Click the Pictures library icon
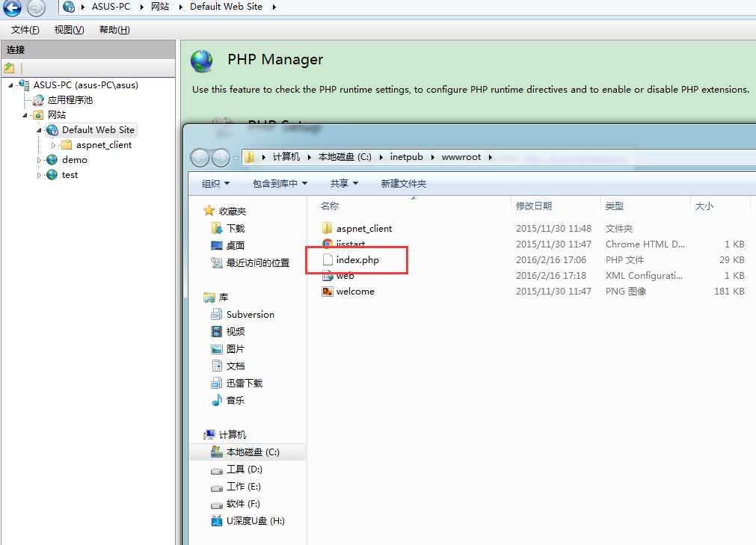Viewport: 756px width, 545px height. 217,349
